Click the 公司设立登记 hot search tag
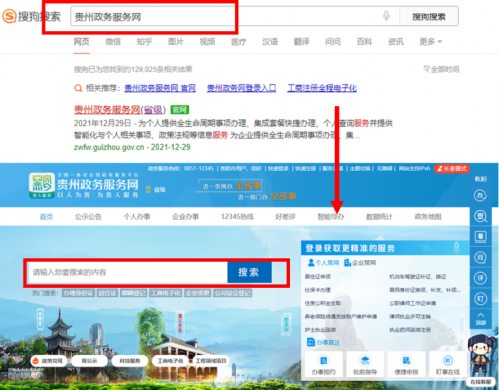This screenshot has width=499, height=390. pyautogui.click(x=233, y=293)
